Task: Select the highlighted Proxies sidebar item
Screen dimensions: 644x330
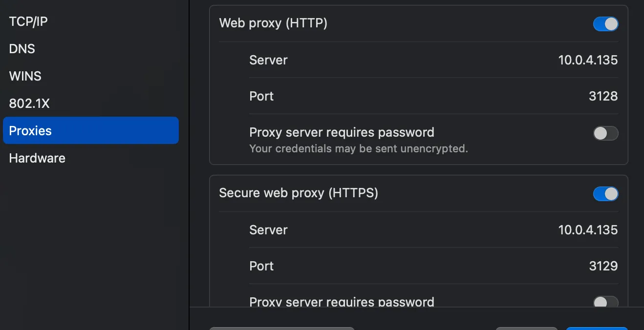Action: pyautogui.click(x=90, y=130)
